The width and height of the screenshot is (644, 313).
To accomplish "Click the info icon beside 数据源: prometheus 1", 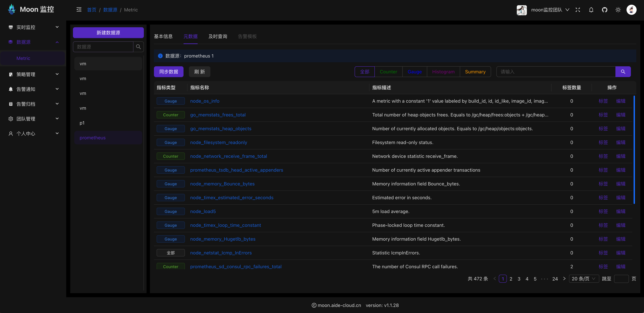I will pos(160,56).
